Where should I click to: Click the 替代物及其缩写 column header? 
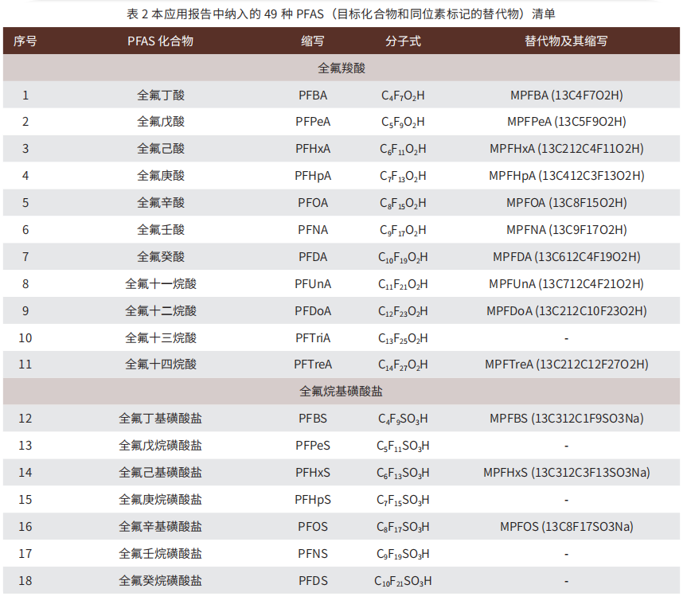tap(566, 41)
